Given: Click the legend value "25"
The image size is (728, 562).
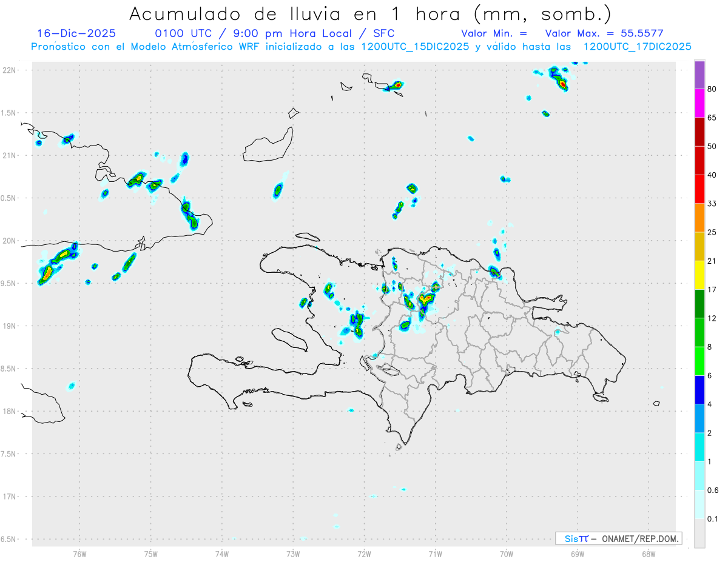Looking at the screenshot, I should point(712,232).
